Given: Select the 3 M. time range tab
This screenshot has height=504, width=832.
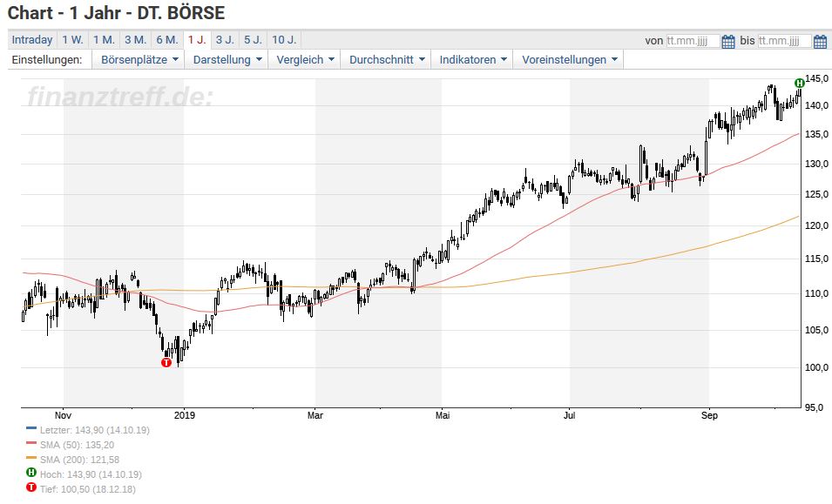Looking at the screenshot, I should click(x=135, y=40).
